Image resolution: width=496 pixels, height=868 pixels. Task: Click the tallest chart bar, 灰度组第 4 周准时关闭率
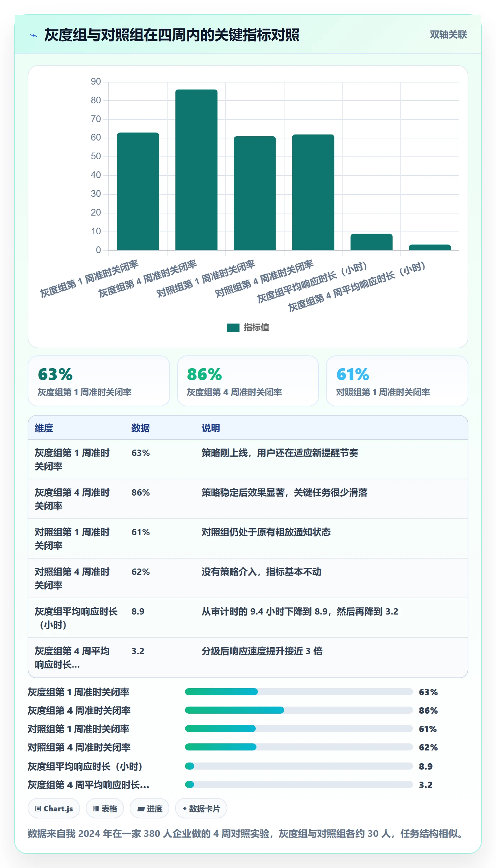196,170
